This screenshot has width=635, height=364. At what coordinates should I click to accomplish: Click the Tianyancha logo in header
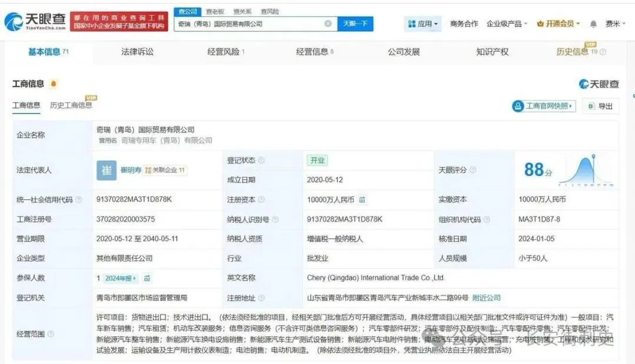[x=35, y=21]
